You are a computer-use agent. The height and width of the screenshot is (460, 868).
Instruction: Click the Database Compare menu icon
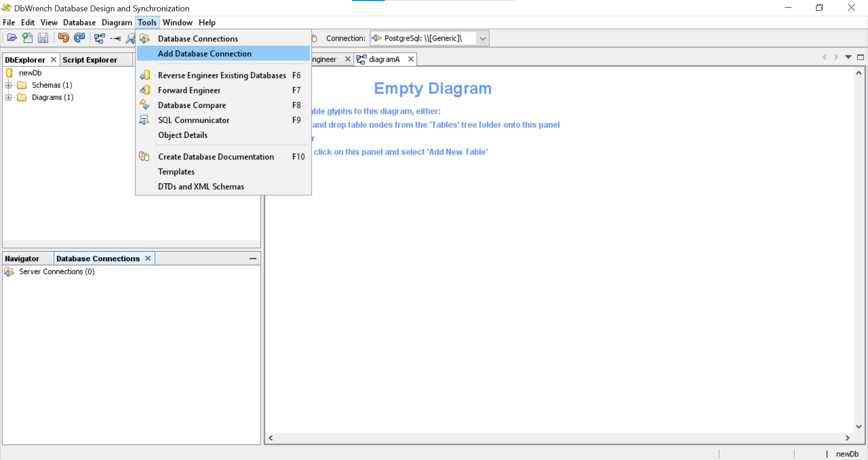coord(145,105)
